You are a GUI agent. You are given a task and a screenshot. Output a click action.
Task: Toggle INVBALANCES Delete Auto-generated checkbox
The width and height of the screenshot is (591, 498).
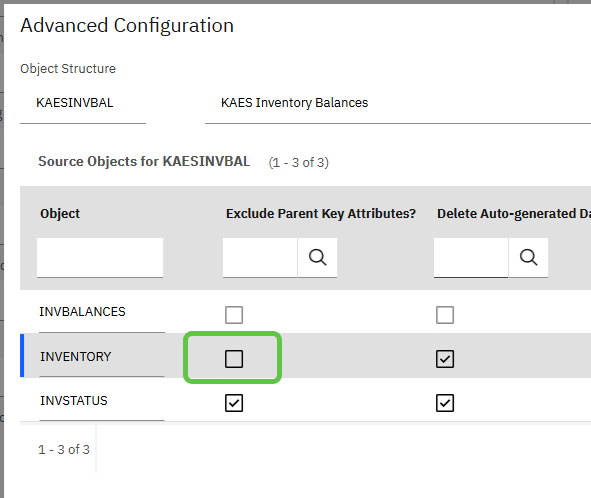coord(445,315)
